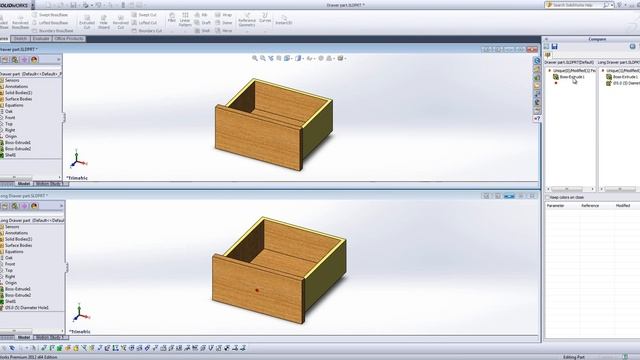Expand top FeatureManager tabs chevron
Image resolution: width=640 pixels, height=360 pixels.
59,60
